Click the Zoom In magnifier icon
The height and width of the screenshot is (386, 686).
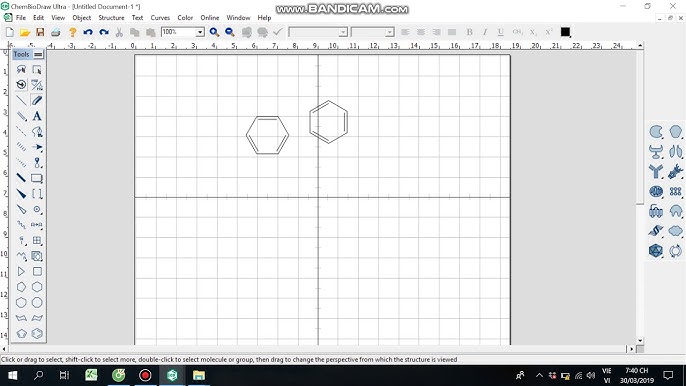[214, 32]
